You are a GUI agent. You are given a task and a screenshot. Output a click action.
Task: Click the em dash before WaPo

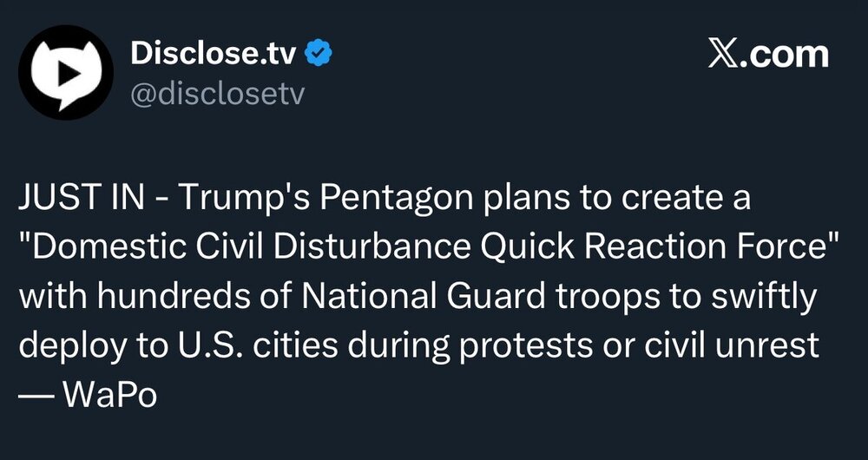[x=36, y=397]
